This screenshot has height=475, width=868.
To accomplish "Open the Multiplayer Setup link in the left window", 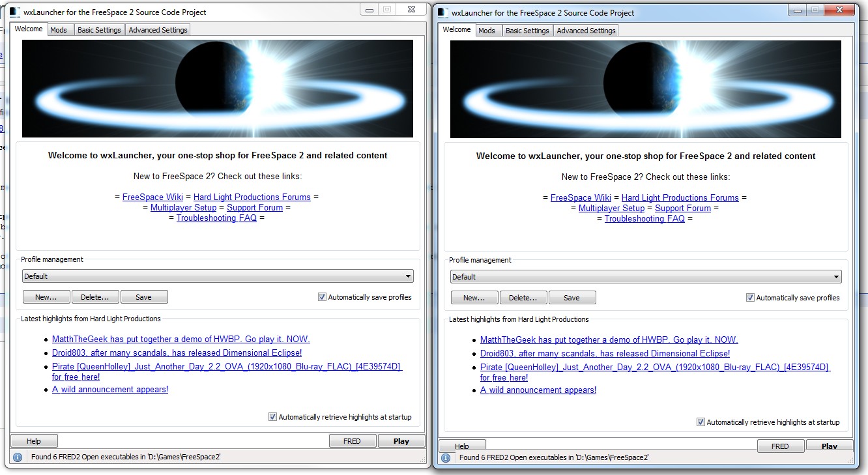I will click(183, 207).
